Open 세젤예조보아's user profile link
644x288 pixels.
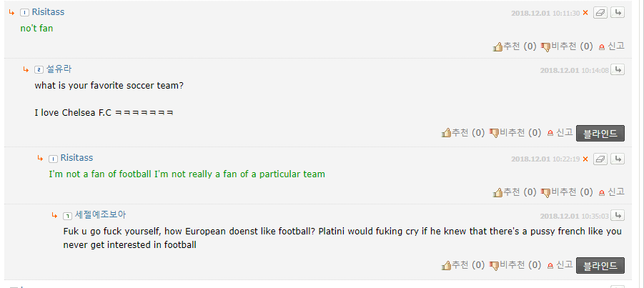coord(100,215)
